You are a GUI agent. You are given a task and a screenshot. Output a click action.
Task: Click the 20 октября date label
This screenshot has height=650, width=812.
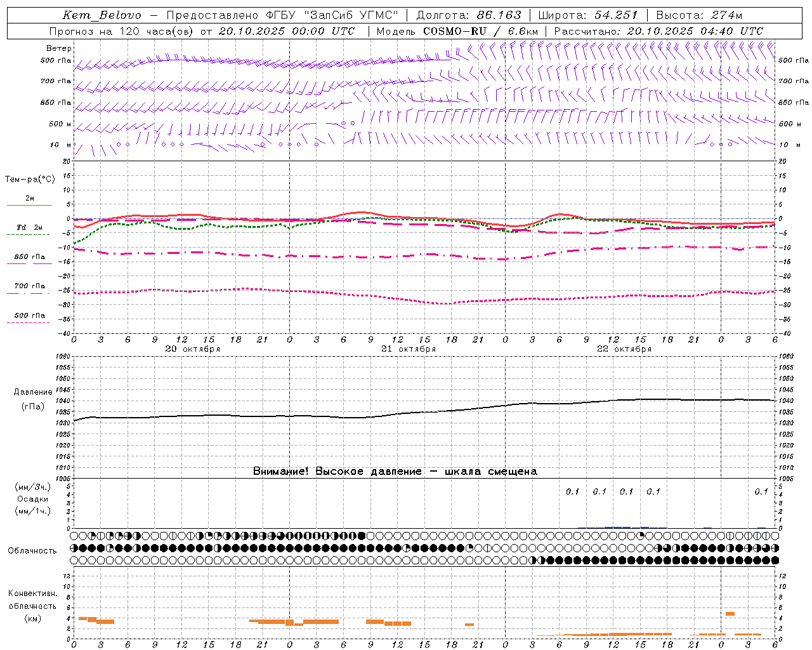coord(193,349)
